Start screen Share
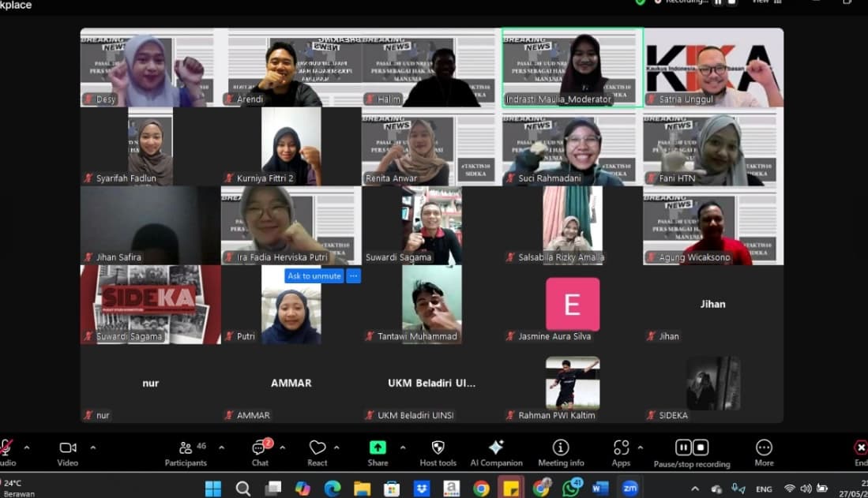 (x=378, y=449)
